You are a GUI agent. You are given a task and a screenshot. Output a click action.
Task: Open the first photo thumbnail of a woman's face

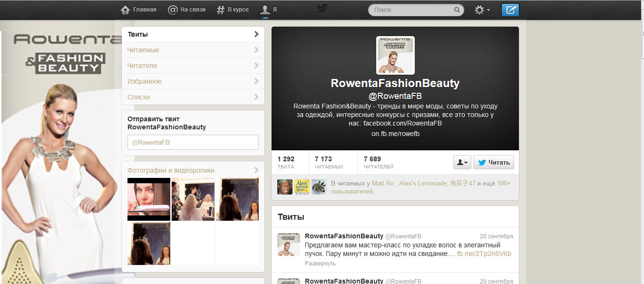149,199
